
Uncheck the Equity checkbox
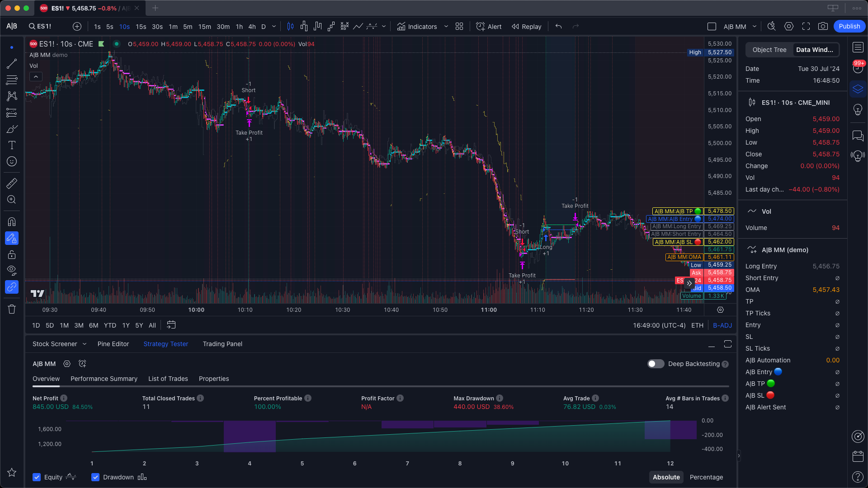(37, 477)
